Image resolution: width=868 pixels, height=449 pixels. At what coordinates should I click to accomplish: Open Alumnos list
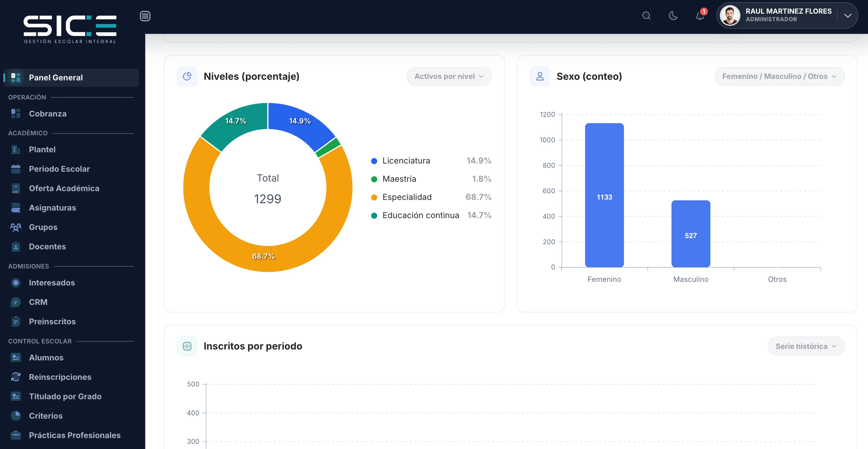pyautogui.click(x=71, y=357)
